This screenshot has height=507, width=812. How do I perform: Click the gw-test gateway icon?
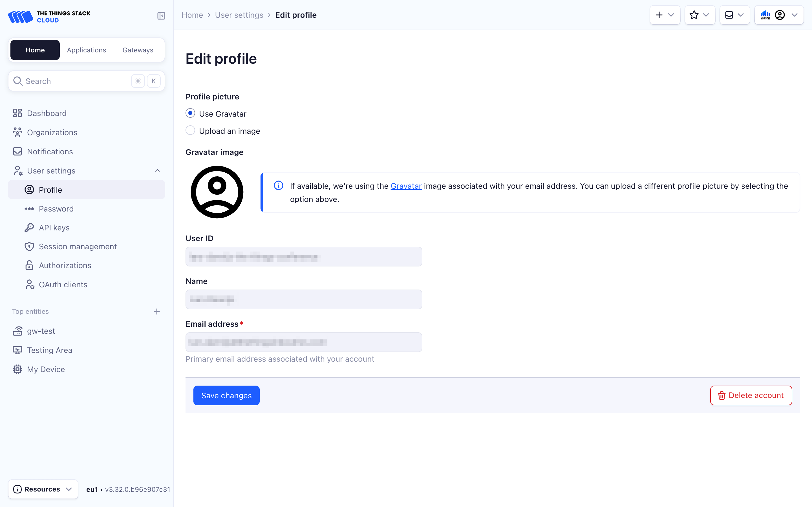pyautogui.click(x=17, y=331)
